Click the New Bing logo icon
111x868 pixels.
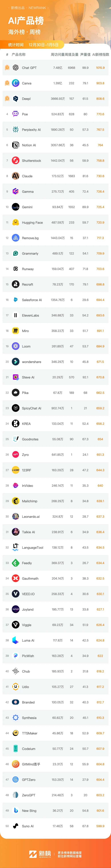pyautogui.click(x=15, y=811)
